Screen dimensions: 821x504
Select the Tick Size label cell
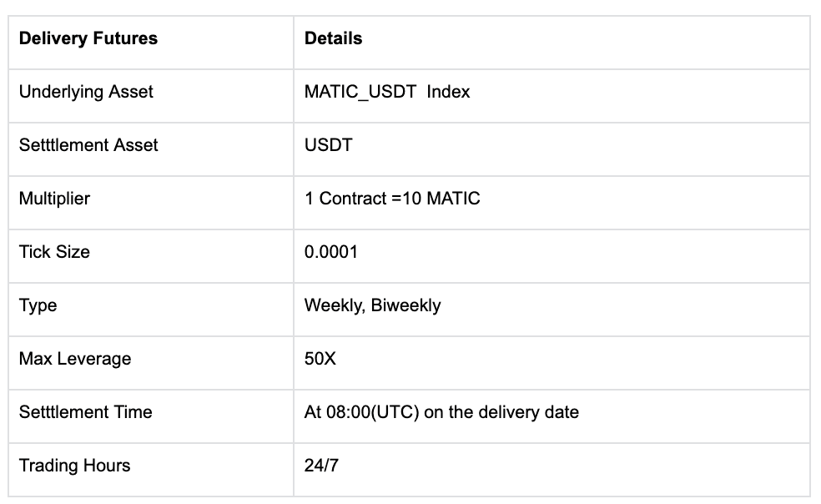[54, 252]
